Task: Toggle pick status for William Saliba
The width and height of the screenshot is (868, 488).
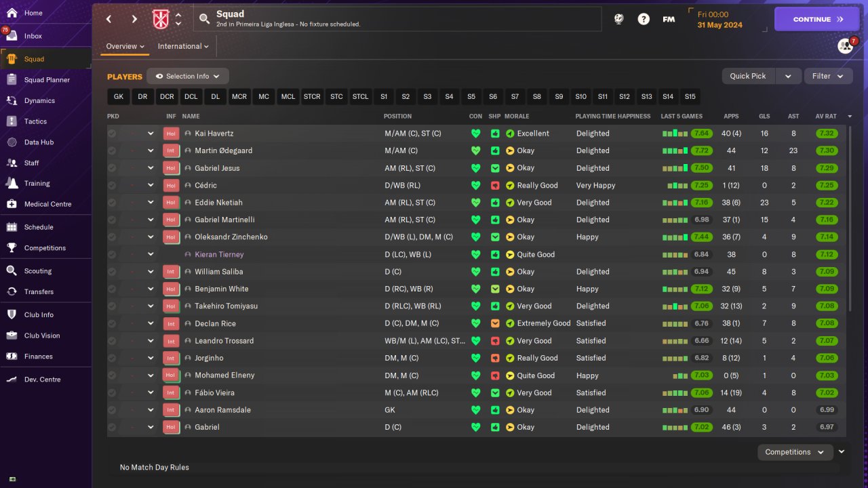Action: [112, 272]
